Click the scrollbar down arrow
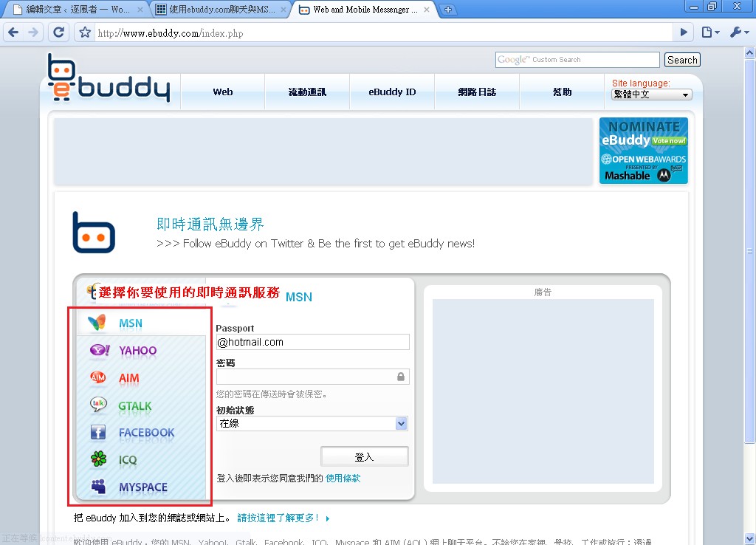The width and height of the screenshot is (756, 545). point(749,538)
